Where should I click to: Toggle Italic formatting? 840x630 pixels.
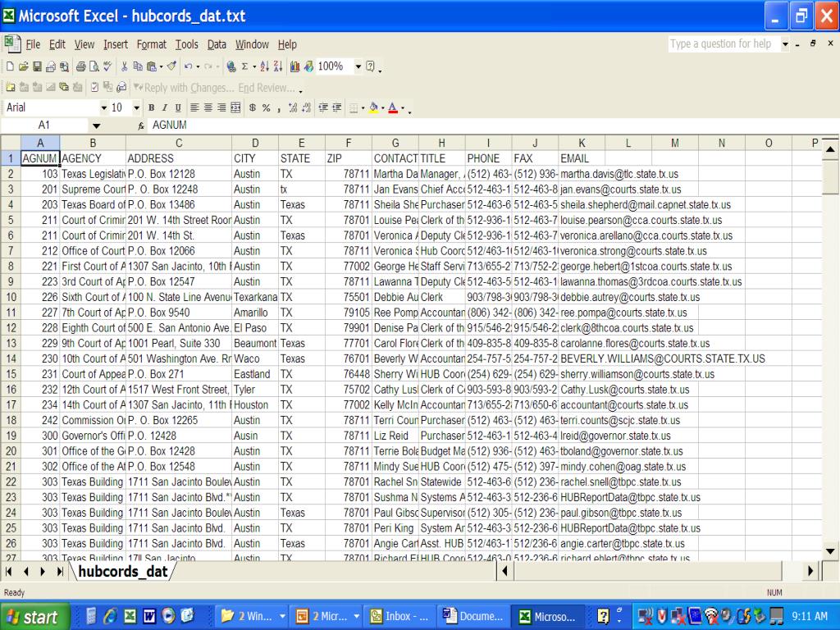coord(165,107)
